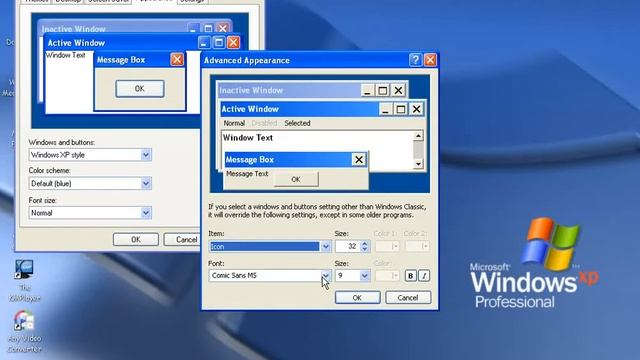Click Message Box close in Display Properties preview
This screenshot has width=640, height=360.
(177, 60)
